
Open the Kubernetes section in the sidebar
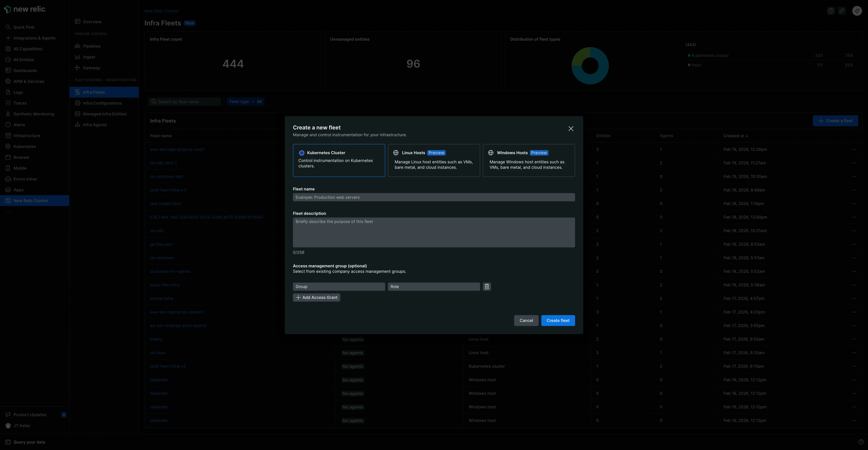(24, 146)
